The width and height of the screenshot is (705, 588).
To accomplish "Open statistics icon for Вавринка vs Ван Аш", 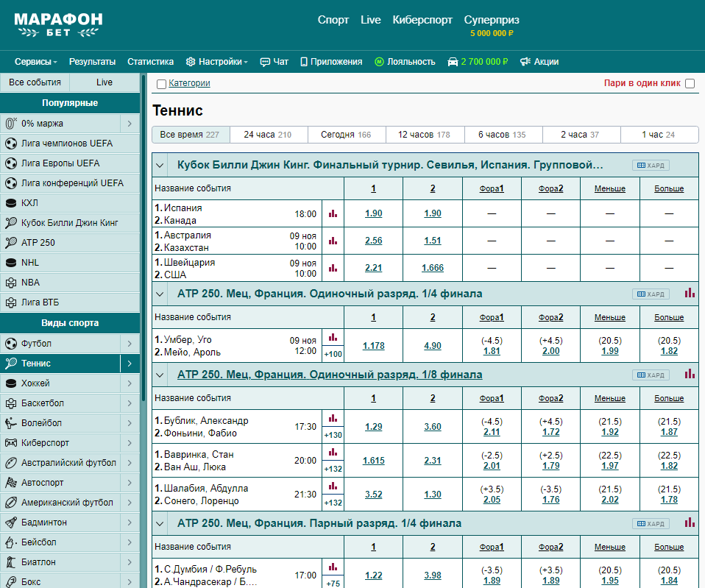I will tap(333, 453).
